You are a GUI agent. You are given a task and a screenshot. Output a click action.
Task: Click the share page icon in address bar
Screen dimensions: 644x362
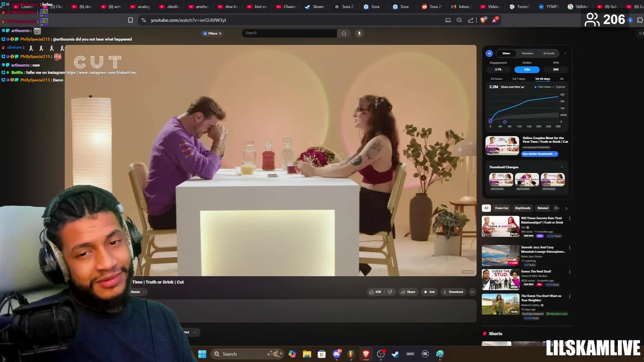pyautogui.click(x=471, y=20)
